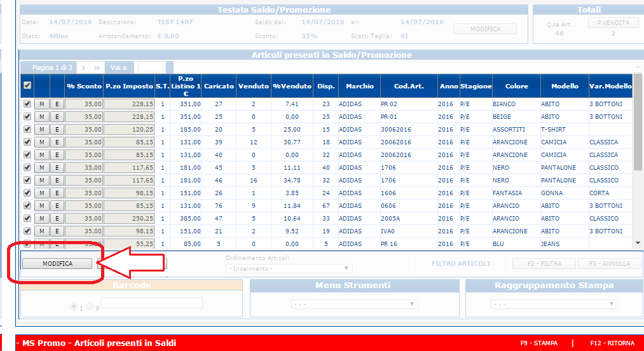Click MODIFICA button in Testata Saldo/Promozione
This screenshot has width=644, height=351.
(485, 29)
